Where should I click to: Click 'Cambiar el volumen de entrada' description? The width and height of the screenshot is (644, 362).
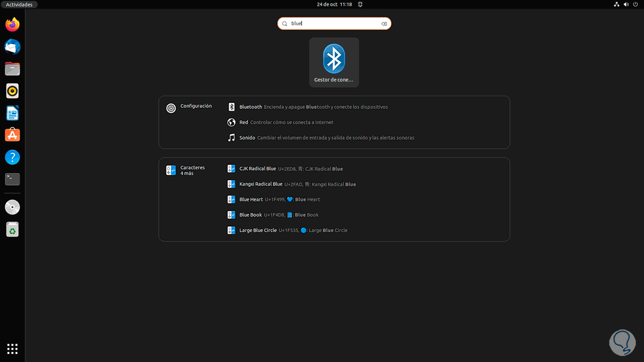336,138
